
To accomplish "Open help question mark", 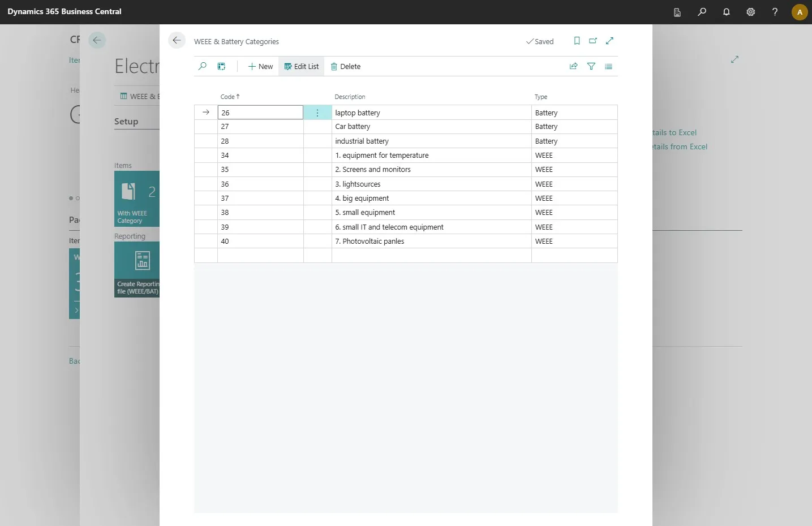I will (775, 12).
